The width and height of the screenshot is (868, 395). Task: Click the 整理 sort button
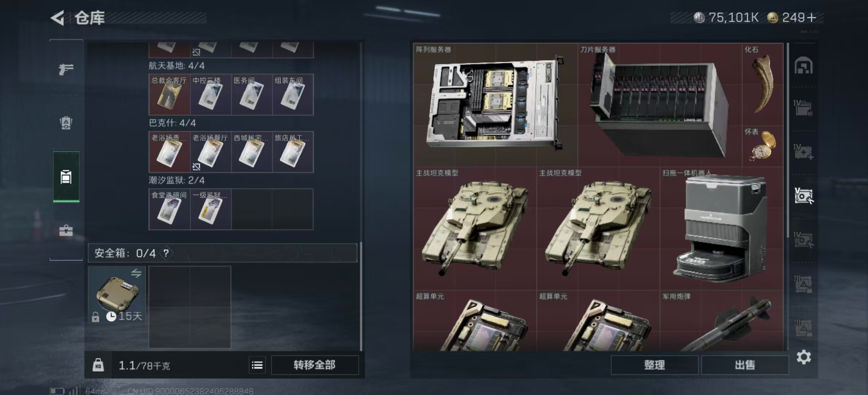(654, 365)
